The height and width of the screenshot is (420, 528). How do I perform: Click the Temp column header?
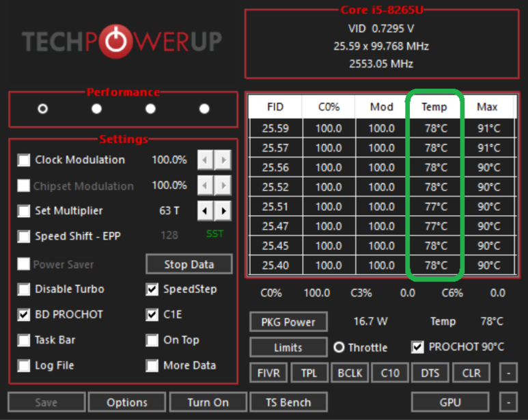434,107
